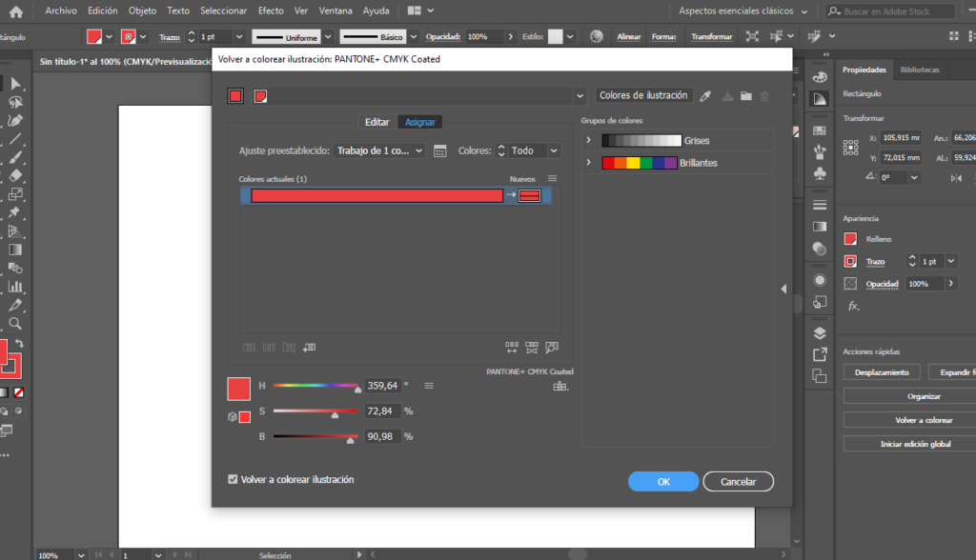Select the Eraser tool

[x=15, y=175]
